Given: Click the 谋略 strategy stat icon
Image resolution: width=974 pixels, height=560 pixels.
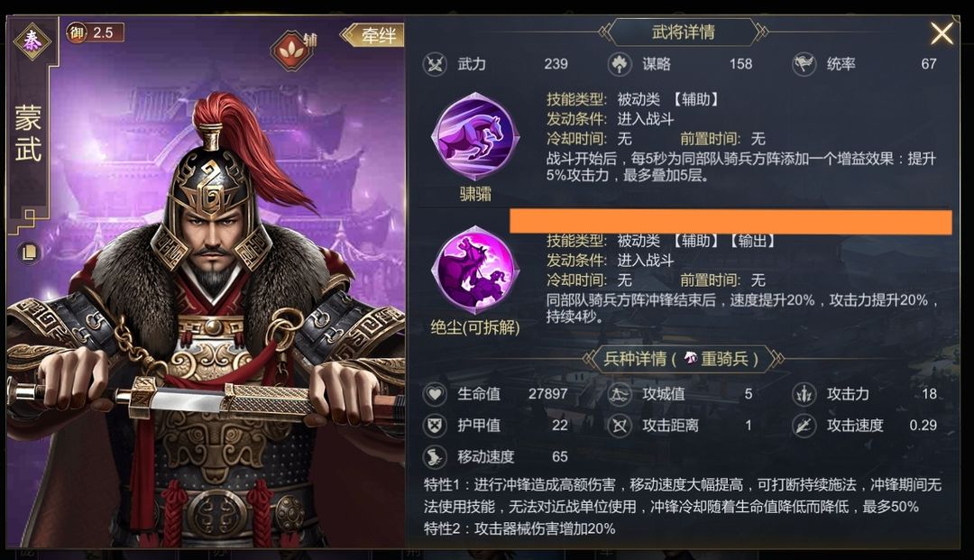Looking at the screenshot, I should click(x=620, y=64).
